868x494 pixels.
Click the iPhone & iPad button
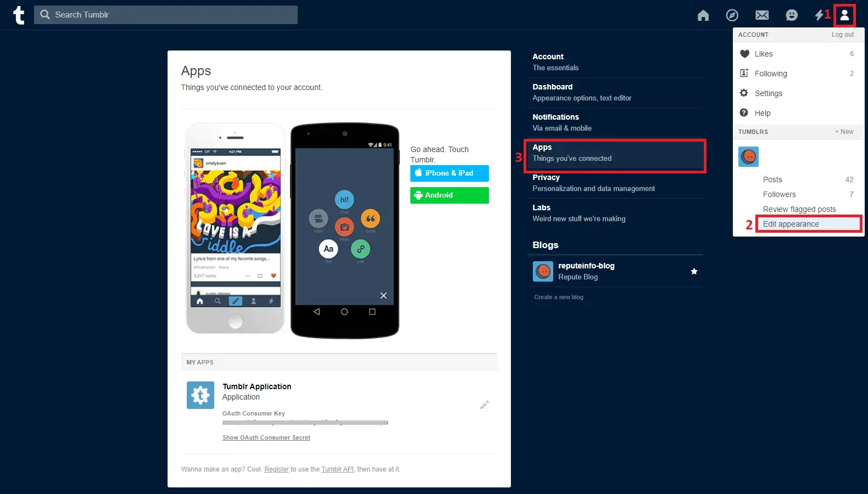(x=449, y=173)
